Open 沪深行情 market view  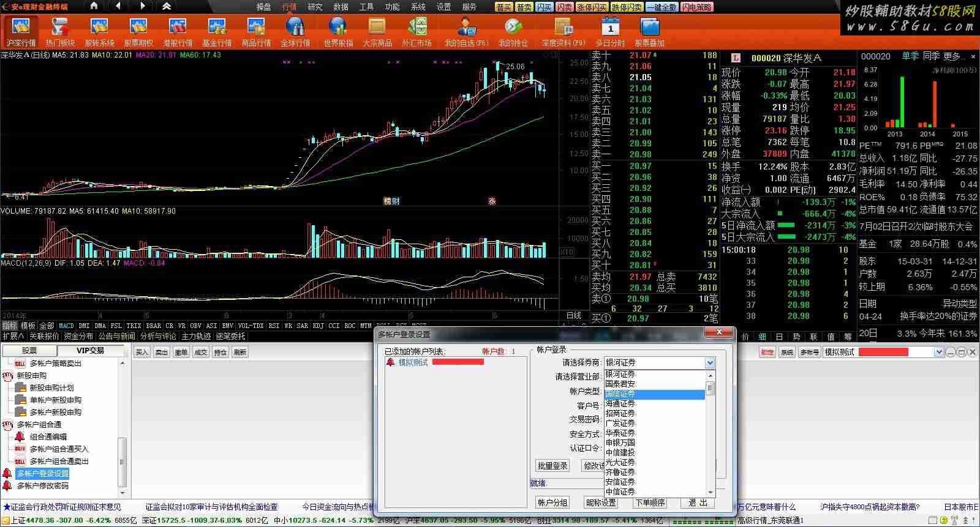point(21,32)
